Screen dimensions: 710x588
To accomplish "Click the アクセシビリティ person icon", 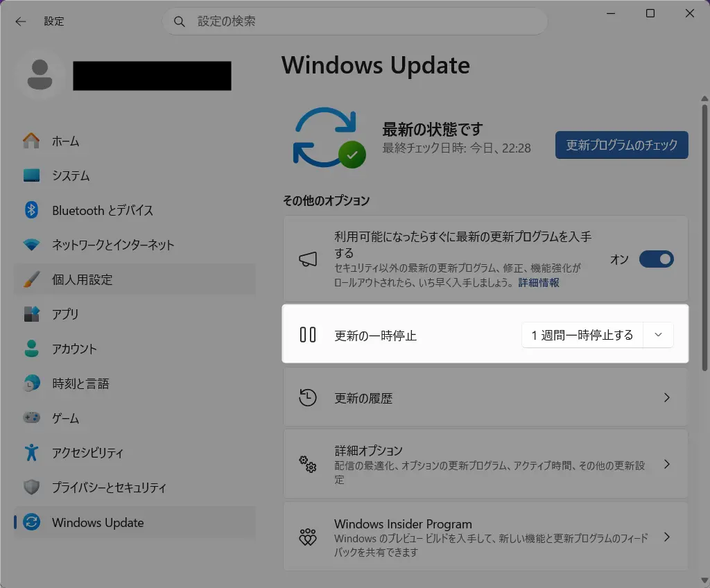I will point(31,453).
